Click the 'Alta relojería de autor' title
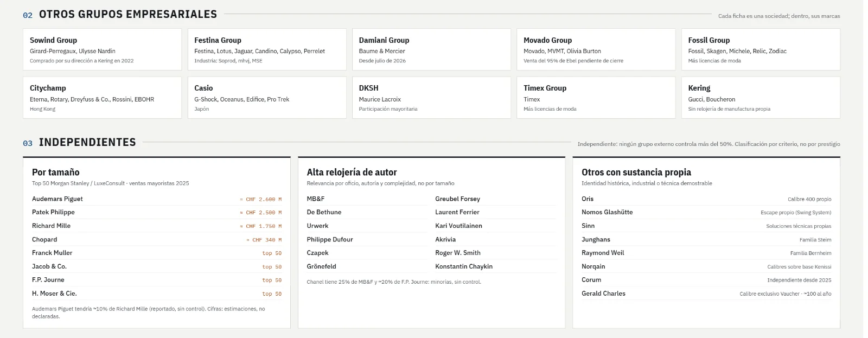 [352, 172]
